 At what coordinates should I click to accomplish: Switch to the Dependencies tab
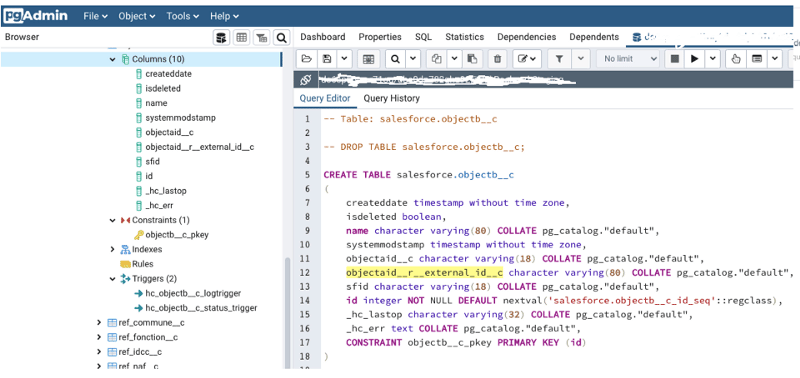pos(527,37)
